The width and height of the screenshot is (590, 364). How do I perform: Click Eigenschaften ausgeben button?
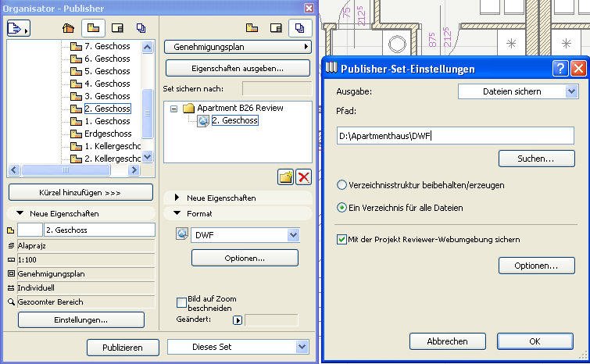tap(238, 69)
